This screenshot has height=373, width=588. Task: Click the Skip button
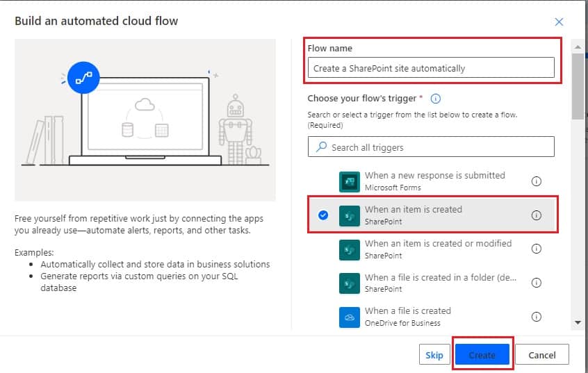point(434,355)
